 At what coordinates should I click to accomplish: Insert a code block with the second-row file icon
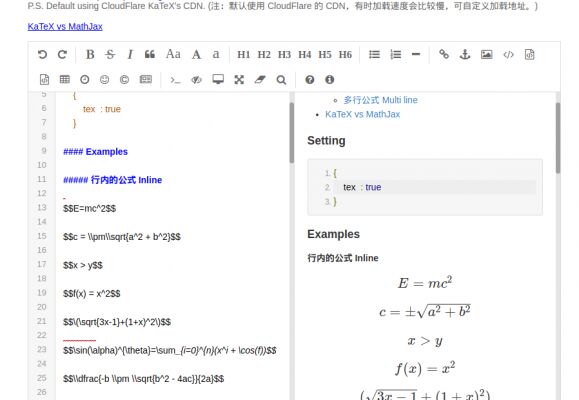[44, 79]
